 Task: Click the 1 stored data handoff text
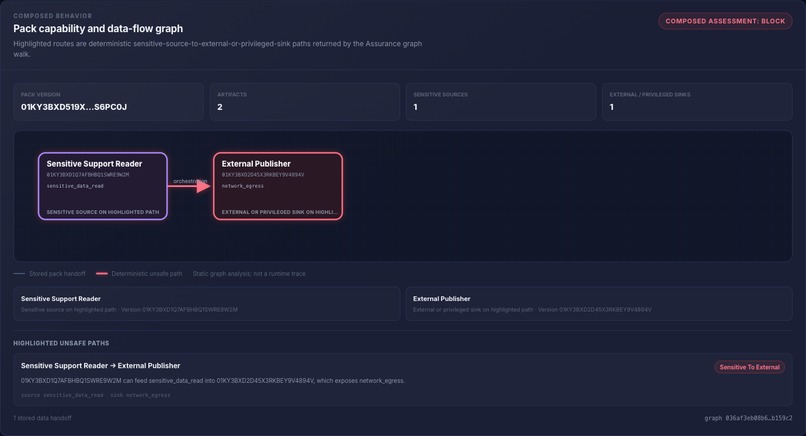tap(43, 418)
